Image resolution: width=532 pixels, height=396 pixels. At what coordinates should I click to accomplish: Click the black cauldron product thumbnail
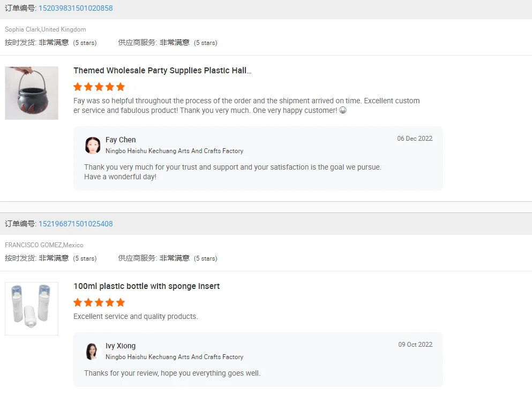pyautogui.click(x=32, y=93)
